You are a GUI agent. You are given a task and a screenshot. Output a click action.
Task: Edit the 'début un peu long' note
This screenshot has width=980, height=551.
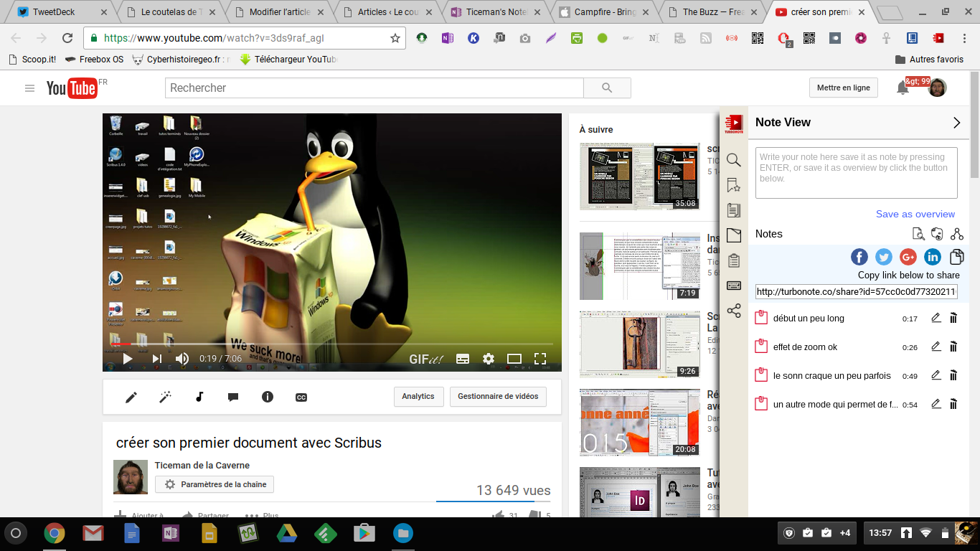point(936,318)
